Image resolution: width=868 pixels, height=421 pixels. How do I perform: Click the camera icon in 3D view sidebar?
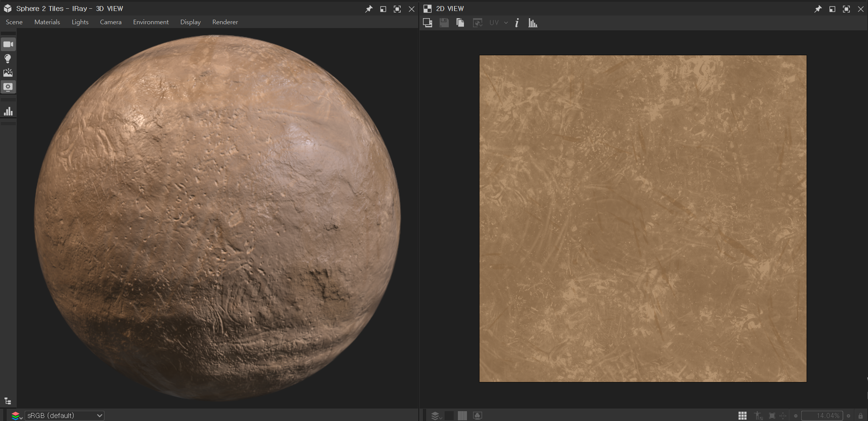8,44
